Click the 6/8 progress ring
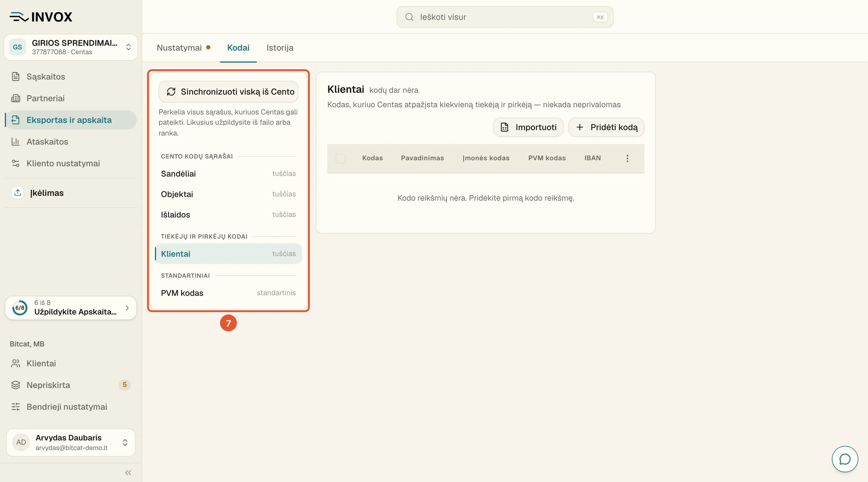This screenshot has height=482, width=868. (20, 308)
